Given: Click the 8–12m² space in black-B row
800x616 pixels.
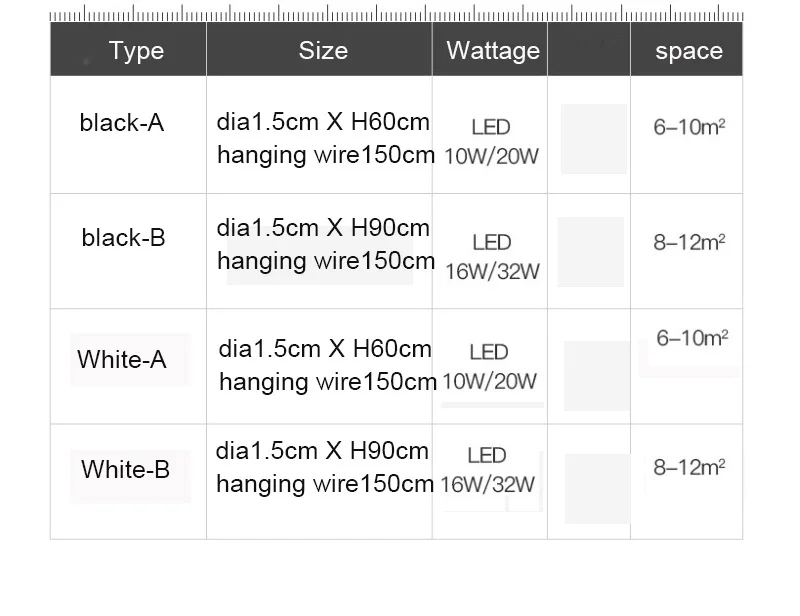Looking at the screenshot, I should tap(689, 242).
